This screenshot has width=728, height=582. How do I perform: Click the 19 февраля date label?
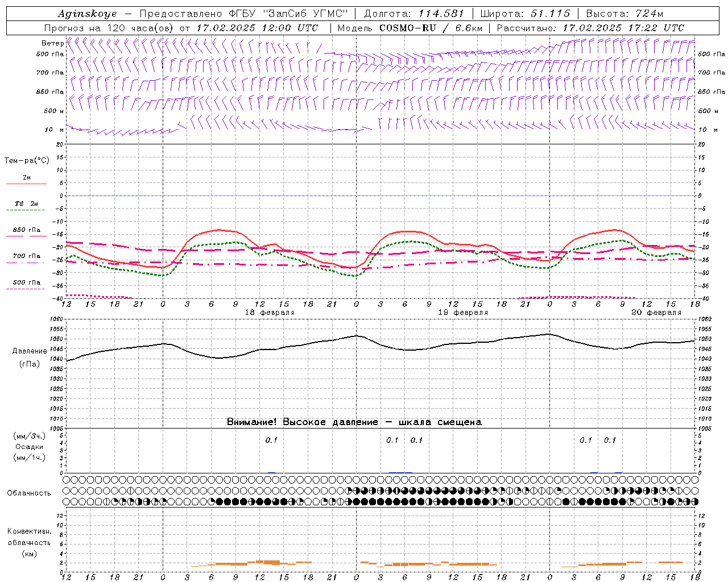pyautogui.click(x=463, y=313)
